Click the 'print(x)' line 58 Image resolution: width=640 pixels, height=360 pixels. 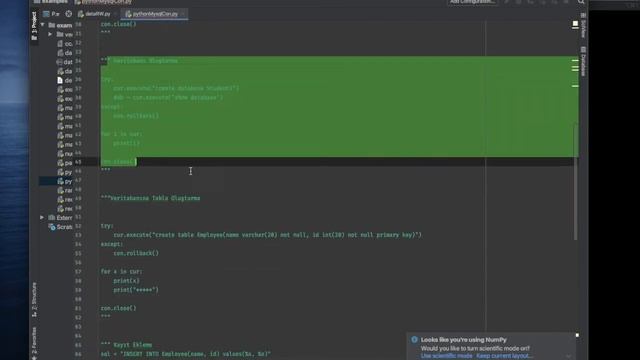pyautogui.click(x=127, y=281)
